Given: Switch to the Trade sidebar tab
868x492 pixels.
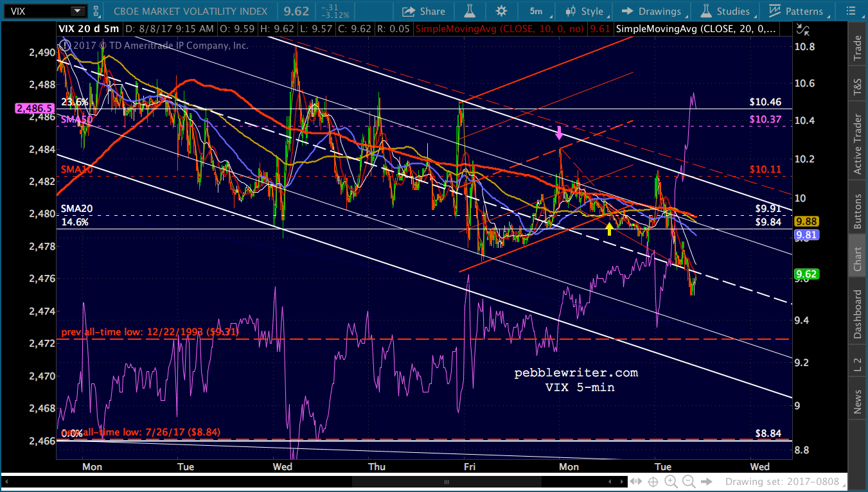Looking at the screenshot, I should (x=857, y=49).
